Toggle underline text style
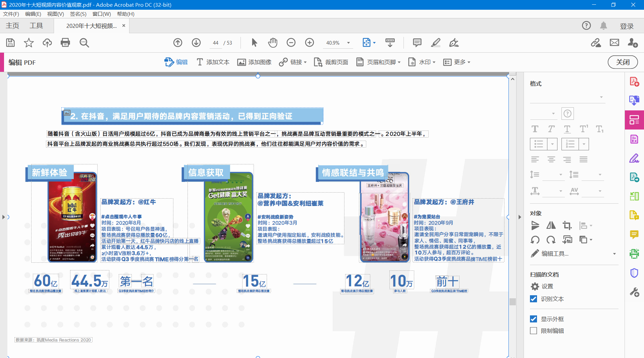 (567, 129)
